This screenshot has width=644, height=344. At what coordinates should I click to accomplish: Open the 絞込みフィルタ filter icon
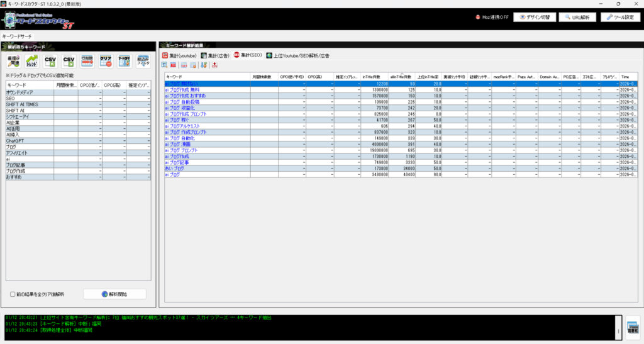(143, 62)
